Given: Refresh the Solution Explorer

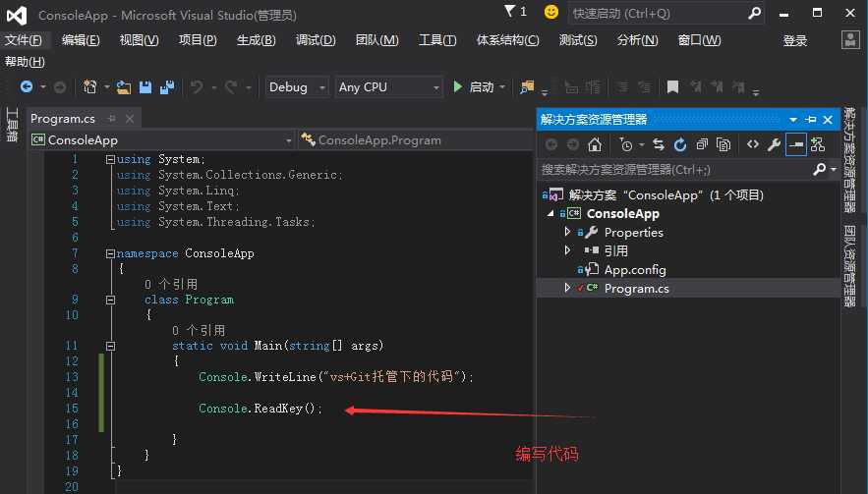Looking at the screenshot, I should (680, 144).
